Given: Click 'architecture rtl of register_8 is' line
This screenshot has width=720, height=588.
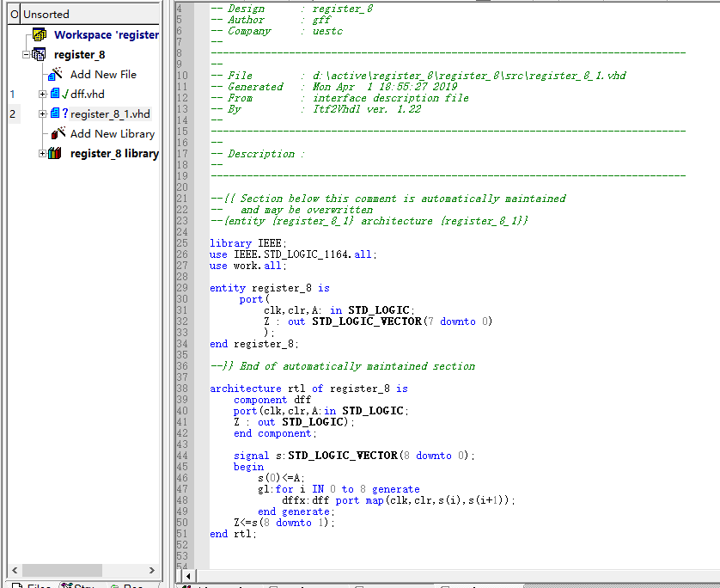Looking at the screenshot, I should pos(308,389).
